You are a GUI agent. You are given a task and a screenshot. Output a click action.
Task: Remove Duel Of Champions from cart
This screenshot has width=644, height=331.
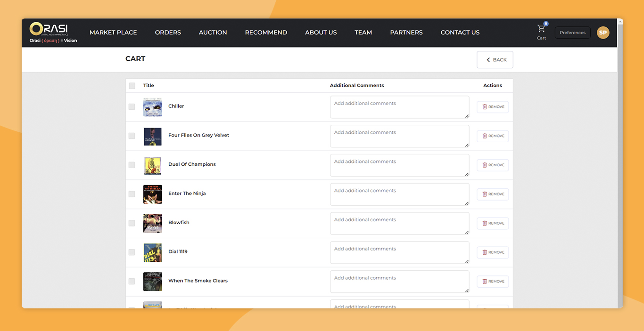pos(493,165)
